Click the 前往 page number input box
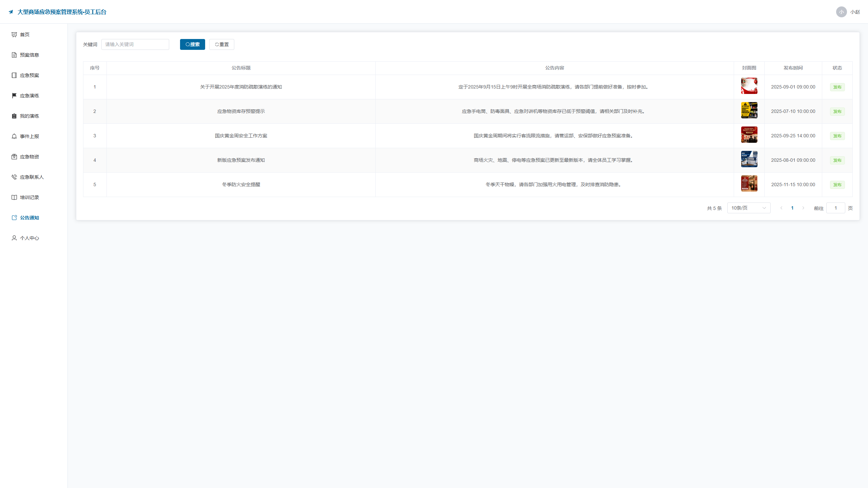The width and height of the screenshot is (868, 488). [835, 208]
